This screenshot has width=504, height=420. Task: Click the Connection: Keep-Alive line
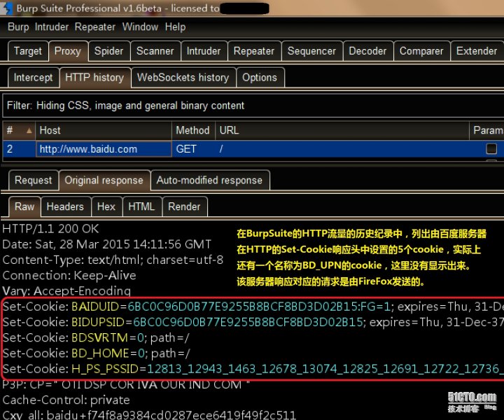click(69, 275)
